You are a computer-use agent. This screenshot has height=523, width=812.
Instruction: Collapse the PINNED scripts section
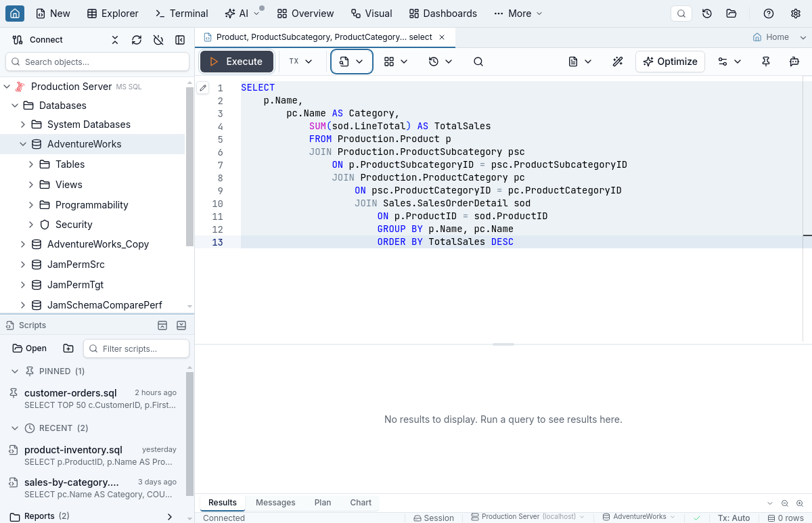pyautogui.click(x=15, y=371)
